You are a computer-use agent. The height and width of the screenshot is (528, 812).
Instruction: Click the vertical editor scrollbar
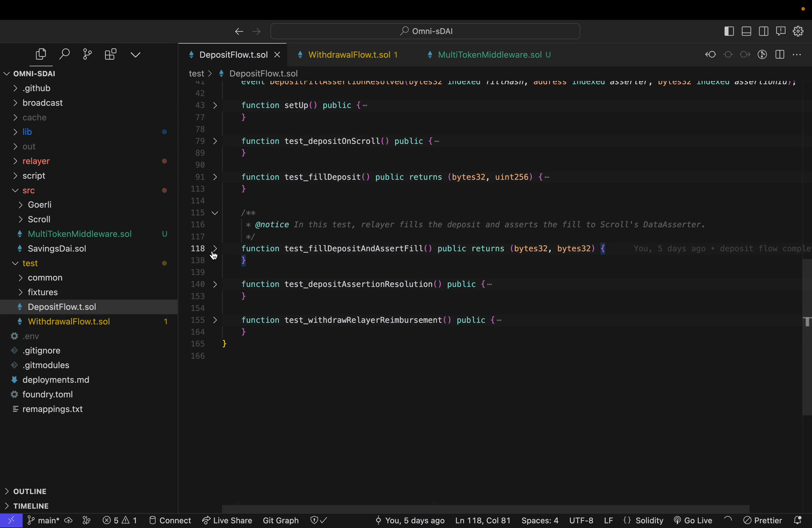[x=807, y=337]
